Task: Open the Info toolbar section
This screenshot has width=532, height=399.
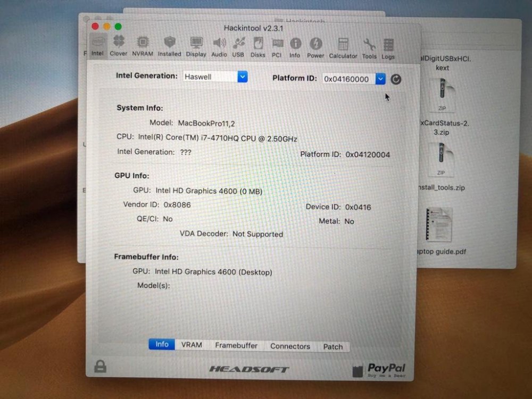Action: (x=295, y=48)
